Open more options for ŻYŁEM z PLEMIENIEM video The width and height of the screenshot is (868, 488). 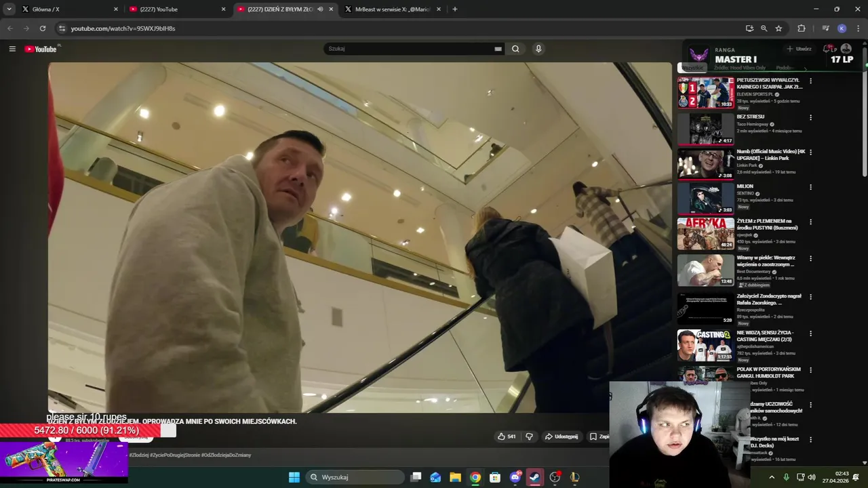(810, 222)
